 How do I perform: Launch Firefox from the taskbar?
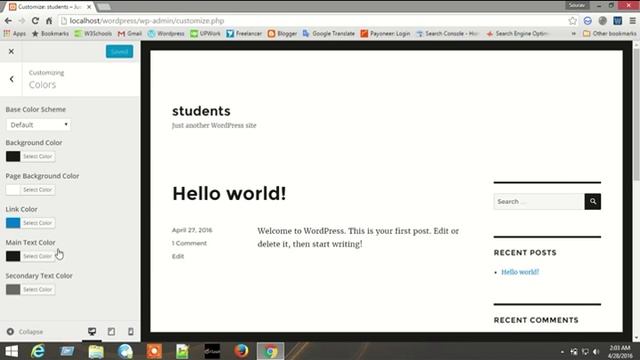coord(241,351)
